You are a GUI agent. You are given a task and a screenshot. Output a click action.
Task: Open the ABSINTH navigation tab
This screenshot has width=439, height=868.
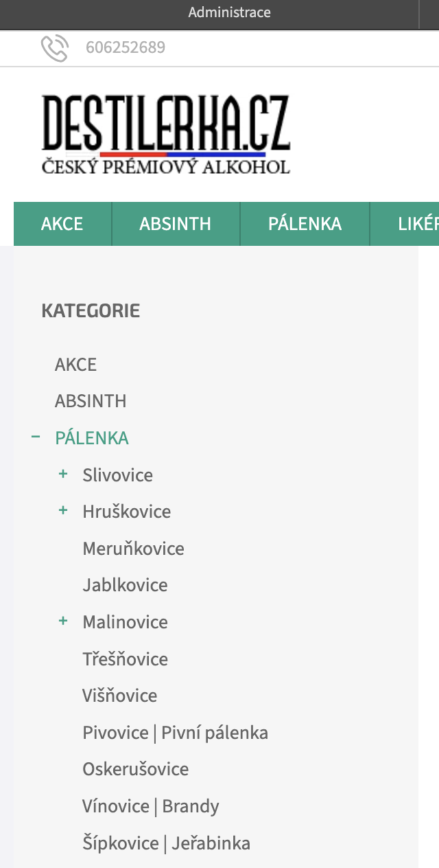[176, 224]
